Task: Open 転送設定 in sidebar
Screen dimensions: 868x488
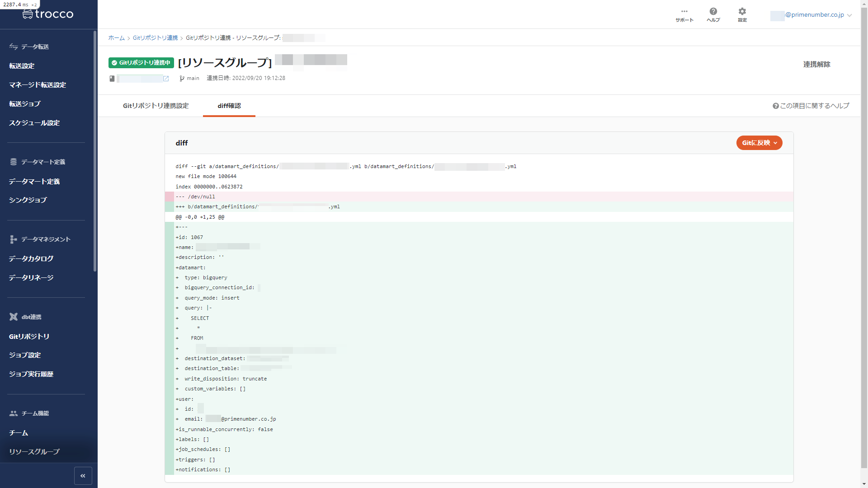Action: tap(22, 66)
